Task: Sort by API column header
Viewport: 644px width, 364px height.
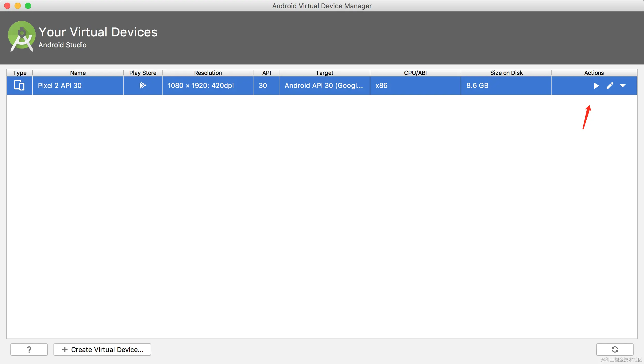Action: click(x=266, y=73)
